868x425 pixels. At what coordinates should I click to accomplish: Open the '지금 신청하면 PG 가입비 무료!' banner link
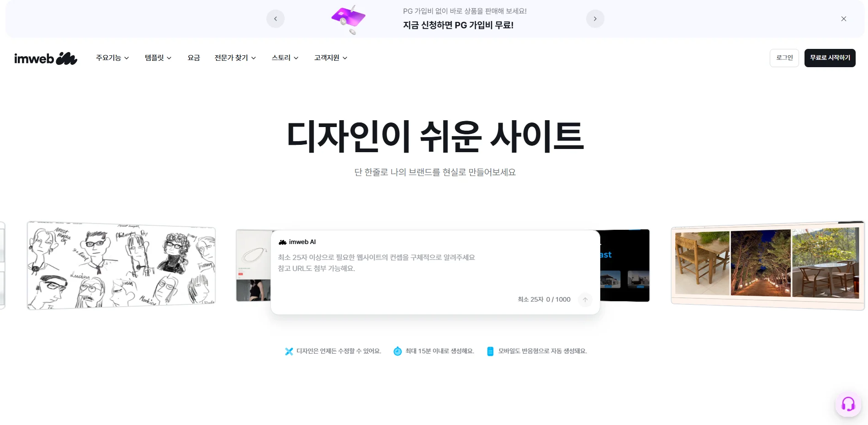click(458, 25)
